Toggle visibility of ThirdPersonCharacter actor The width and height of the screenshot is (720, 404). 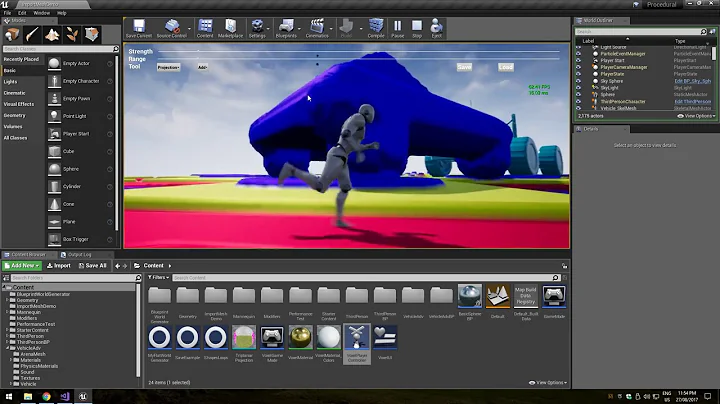point(579,101)
